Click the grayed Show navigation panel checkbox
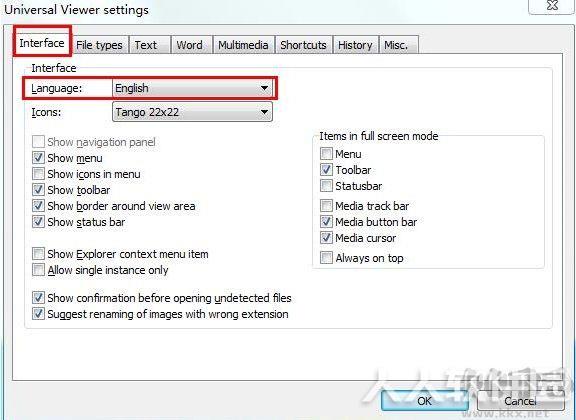 click(x=38, y=142)
